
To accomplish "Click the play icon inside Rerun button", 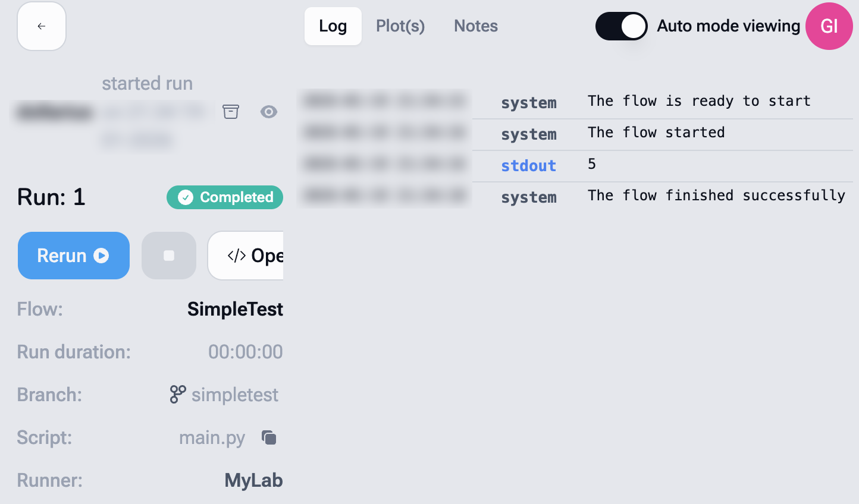I will (x=102, y=256).
